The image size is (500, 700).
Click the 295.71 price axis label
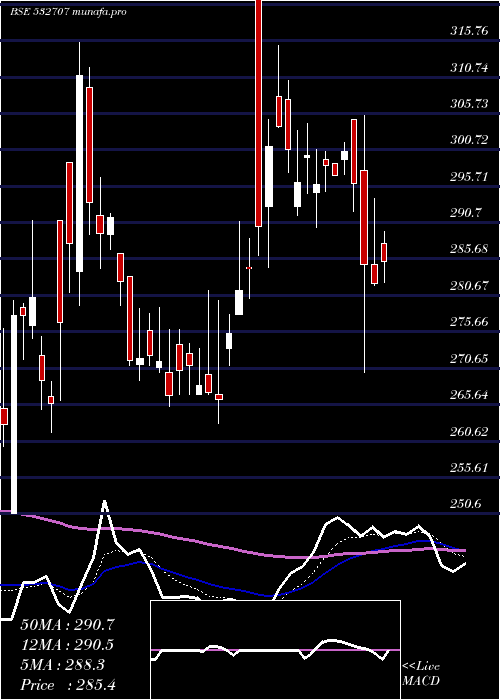[468, 177]
